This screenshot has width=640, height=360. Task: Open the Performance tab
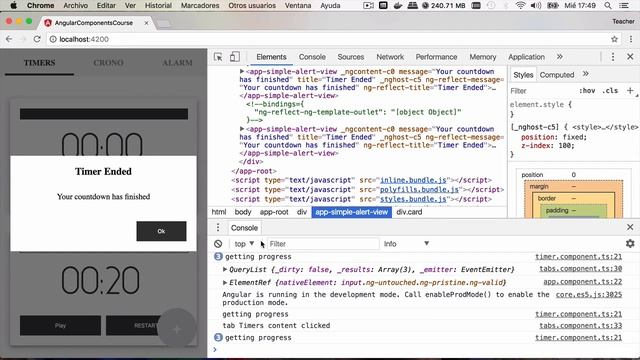pos(436,57)
